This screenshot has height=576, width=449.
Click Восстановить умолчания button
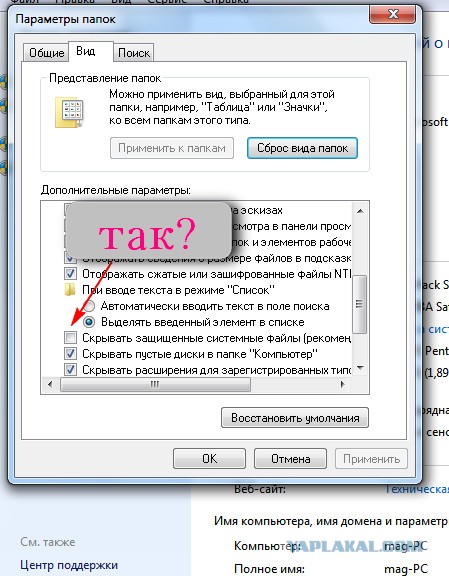click(295, 418)
